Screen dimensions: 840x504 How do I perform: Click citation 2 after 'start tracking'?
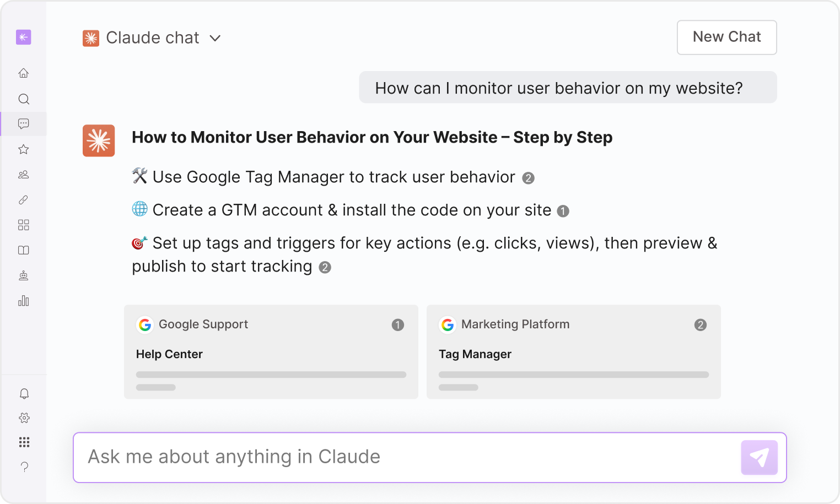[325, 267]
